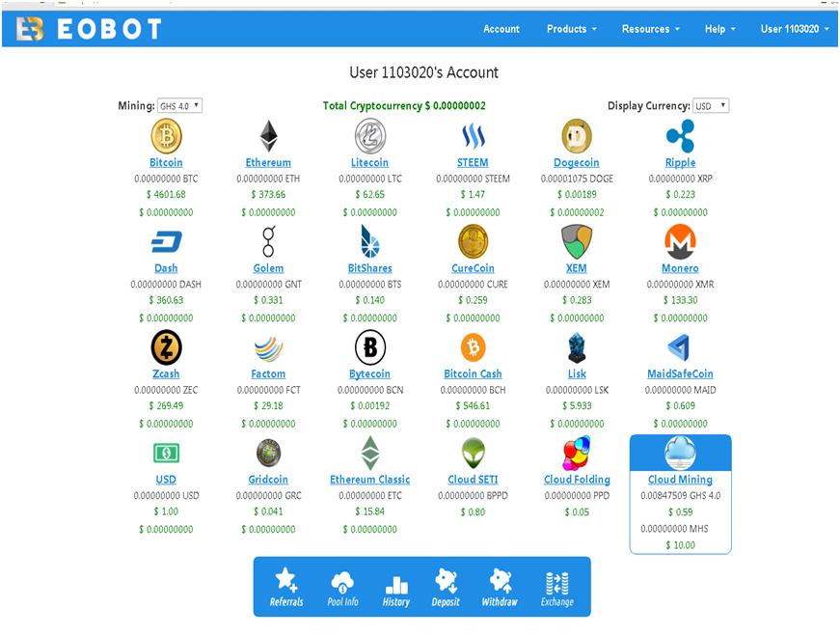Open the Ethereum text link
This screenshot has height=635, width=840.
[x=268, y=162]
